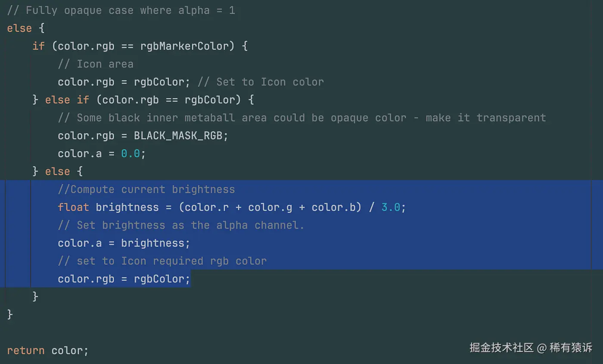
Task: Click the float keyword
Action: point(73,208)
